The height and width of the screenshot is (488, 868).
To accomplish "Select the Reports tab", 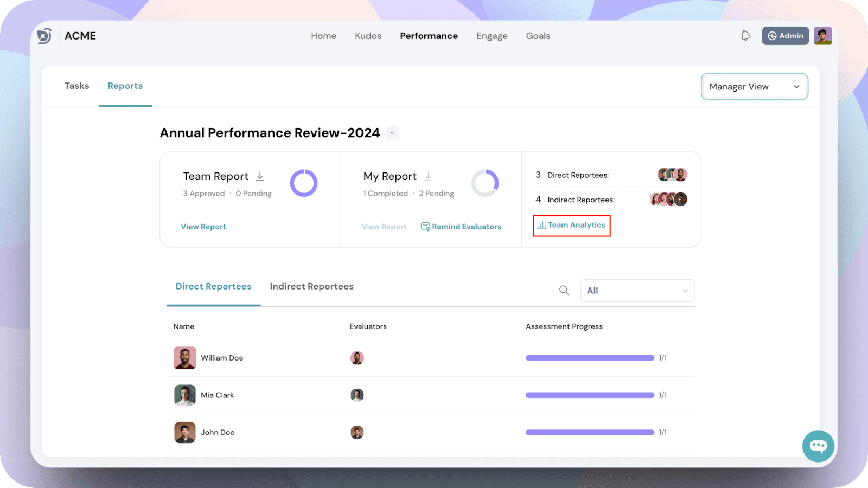I will pos(125,86).
